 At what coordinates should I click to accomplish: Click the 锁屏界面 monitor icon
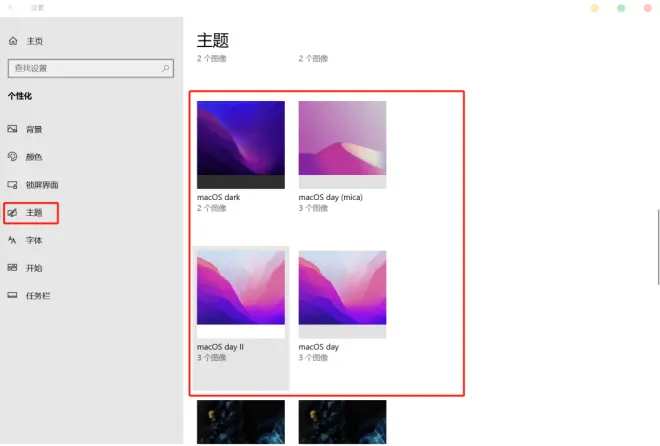pos(13,185)
